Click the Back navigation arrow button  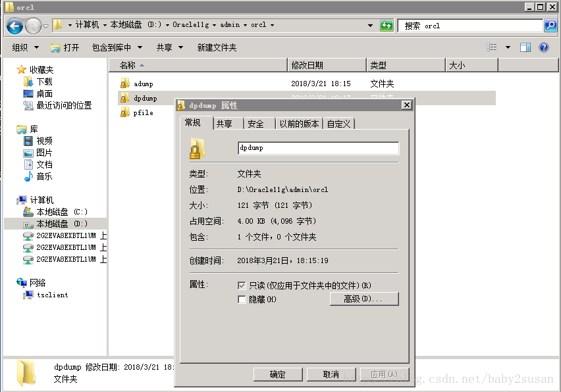(14, 26)
